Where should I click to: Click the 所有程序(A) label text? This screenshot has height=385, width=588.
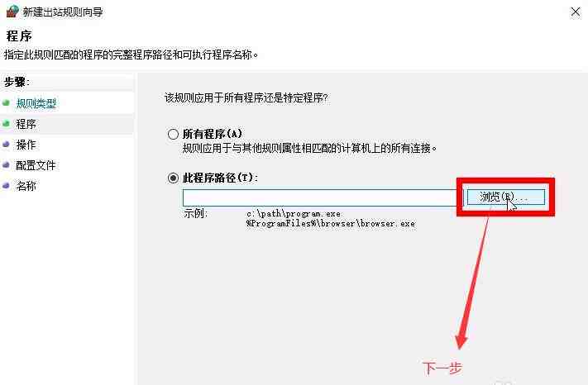coord(213,134)
